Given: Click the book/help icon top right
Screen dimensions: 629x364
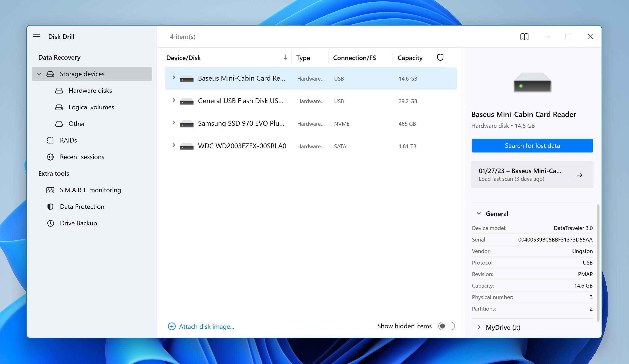Looking at the screenshot, I should click(525, 36).
